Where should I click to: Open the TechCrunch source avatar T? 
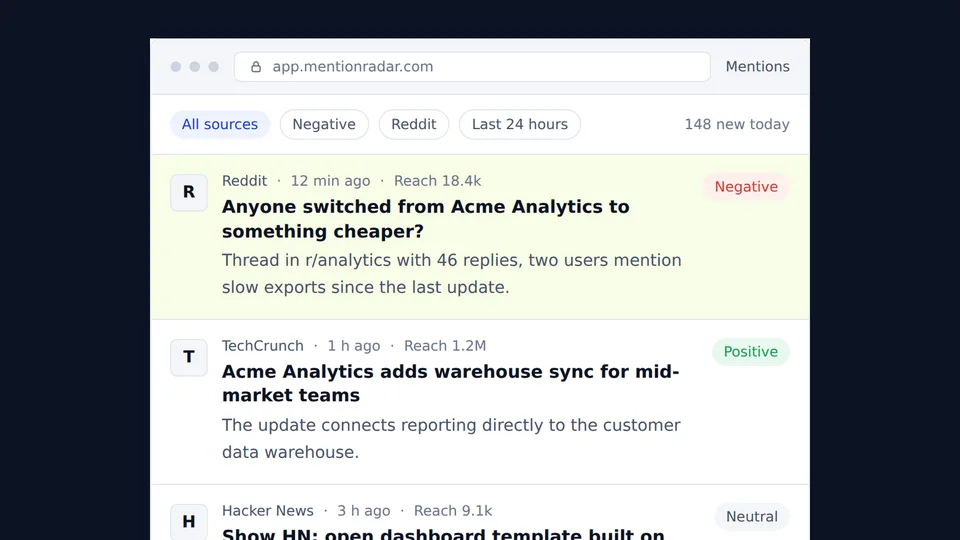(x=189, y=357)
